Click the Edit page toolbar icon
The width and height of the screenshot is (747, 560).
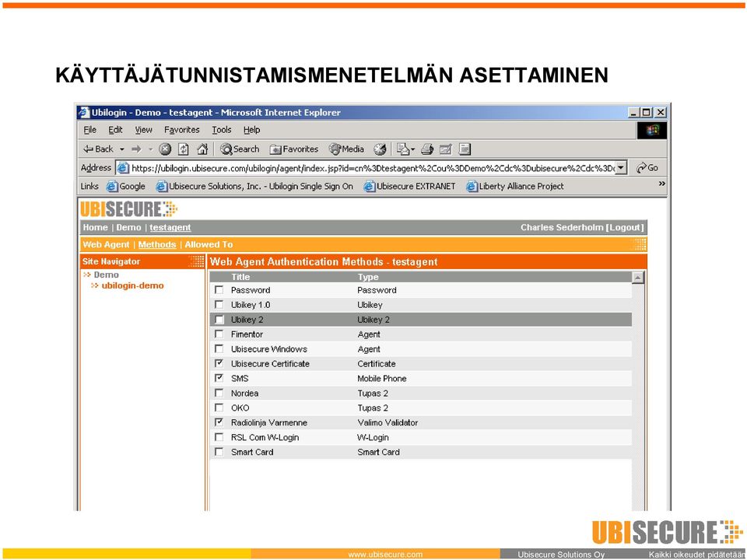coord(445,149)
